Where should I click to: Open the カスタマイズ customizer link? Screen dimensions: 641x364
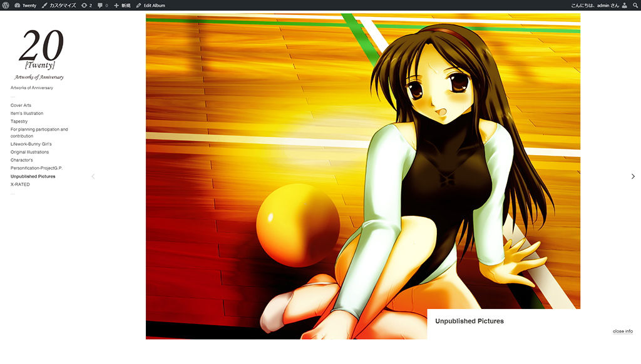click(59, 5)
